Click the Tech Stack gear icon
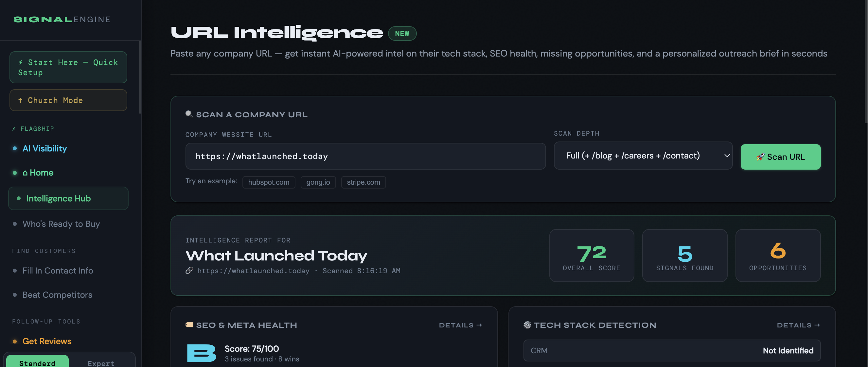Image resolution: width=868 pixels, height=367 pixels. tap(527, 325)
